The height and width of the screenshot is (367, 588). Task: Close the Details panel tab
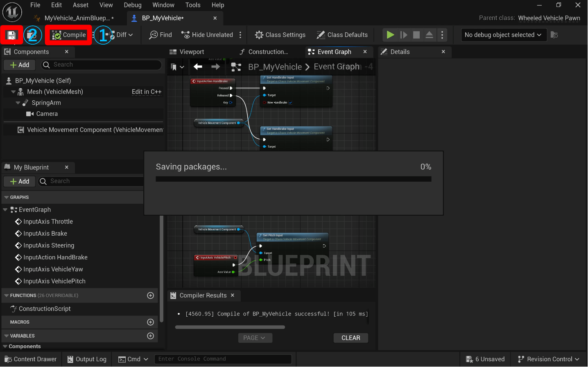point(443,52)
